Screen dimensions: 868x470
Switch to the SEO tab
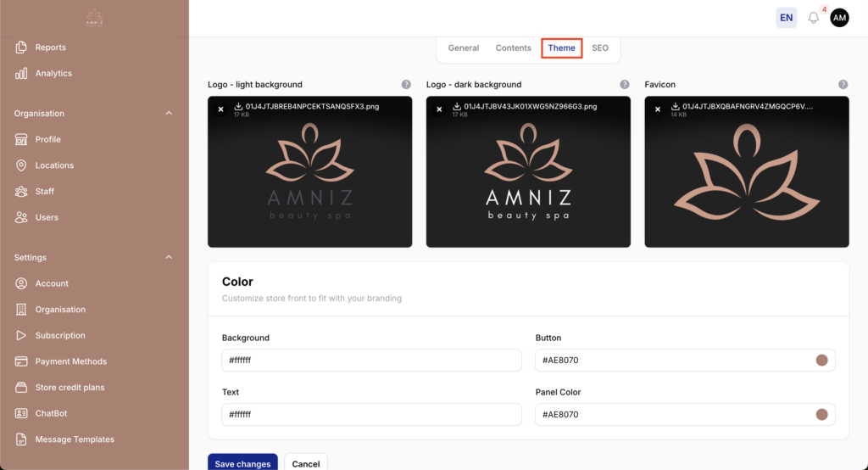pyautogui.click(x=600, y=48)
